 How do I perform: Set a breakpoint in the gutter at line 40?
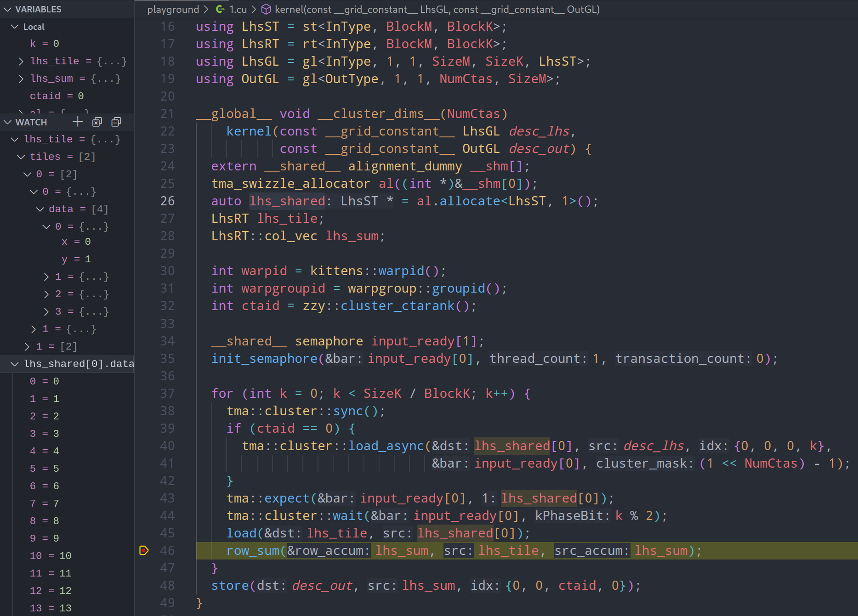coord(144,446)
